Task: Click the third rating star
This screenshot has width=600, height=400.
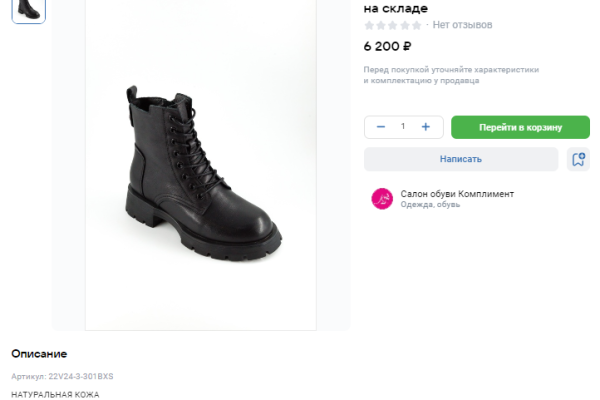Action: coord(393,25)
